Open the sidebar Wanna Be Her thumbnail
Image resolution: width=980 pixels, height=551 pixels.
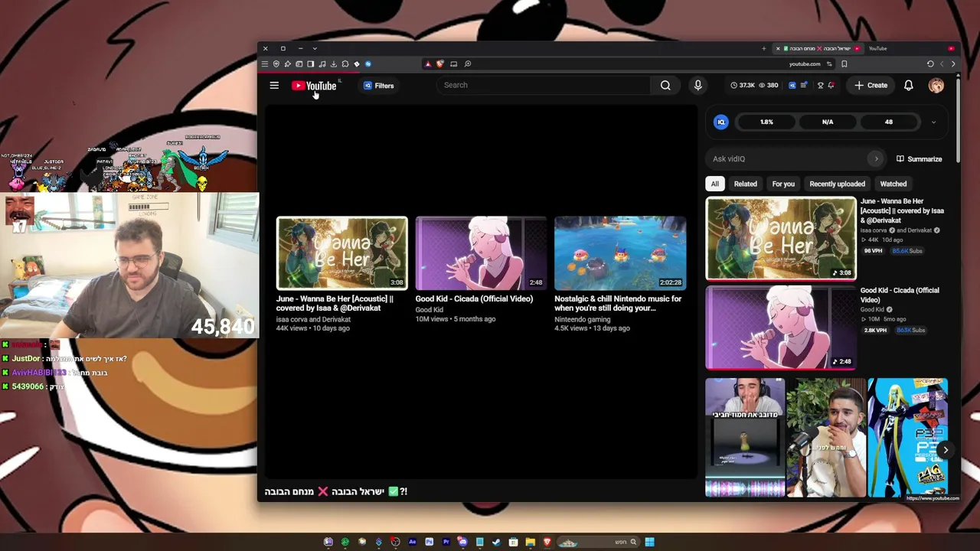pos(781,239)
